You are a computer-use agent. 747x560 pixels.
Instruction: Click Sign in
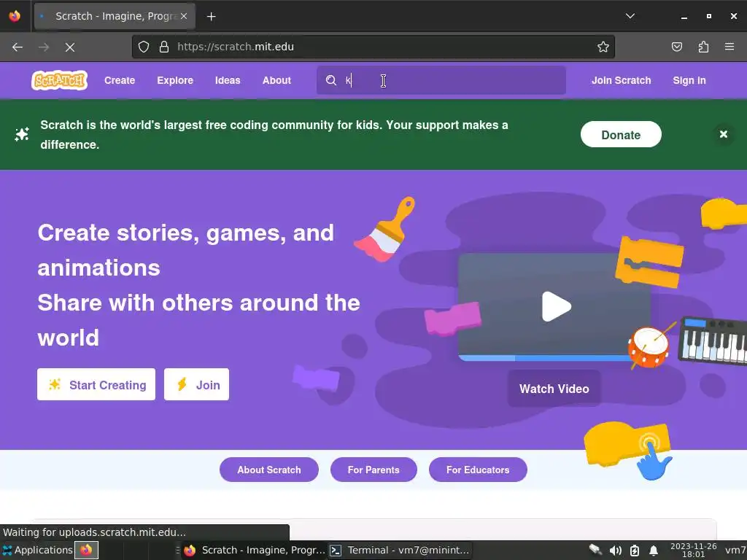pos(689,80)
